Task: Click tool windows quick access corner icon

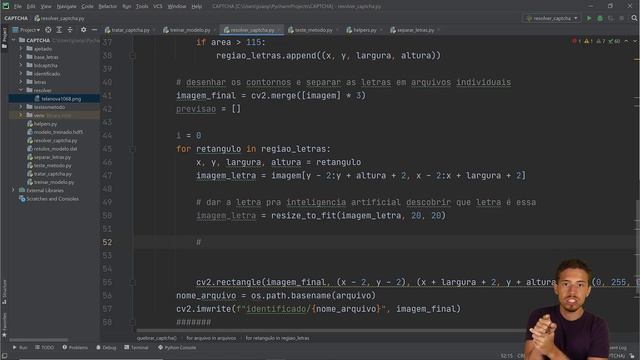Action: click(x=4, y=356)
